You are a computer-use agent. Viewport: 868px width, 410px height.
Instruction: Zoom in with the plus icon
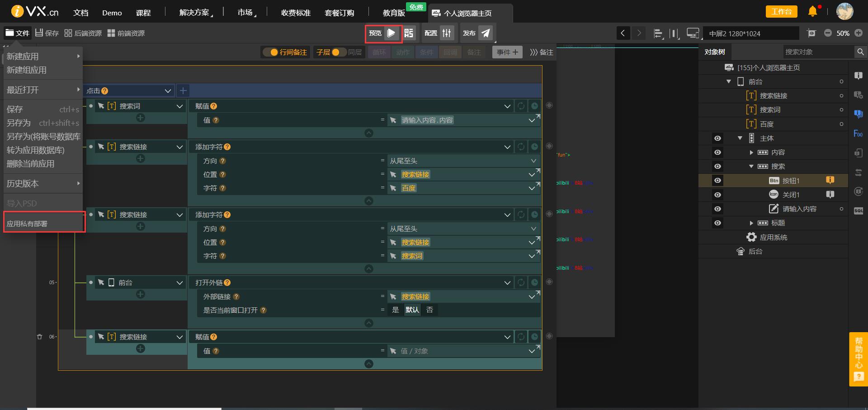point(859,33)
